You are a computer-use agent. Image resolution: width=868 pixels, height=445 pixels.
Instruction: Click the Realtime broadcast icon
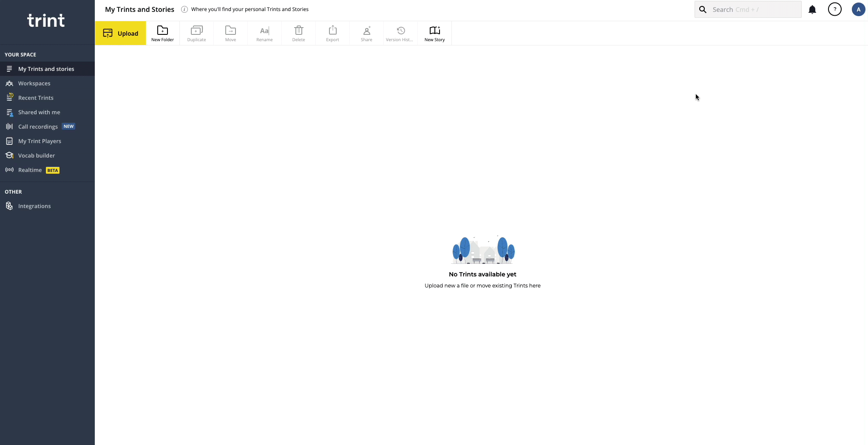pos(9,170)
